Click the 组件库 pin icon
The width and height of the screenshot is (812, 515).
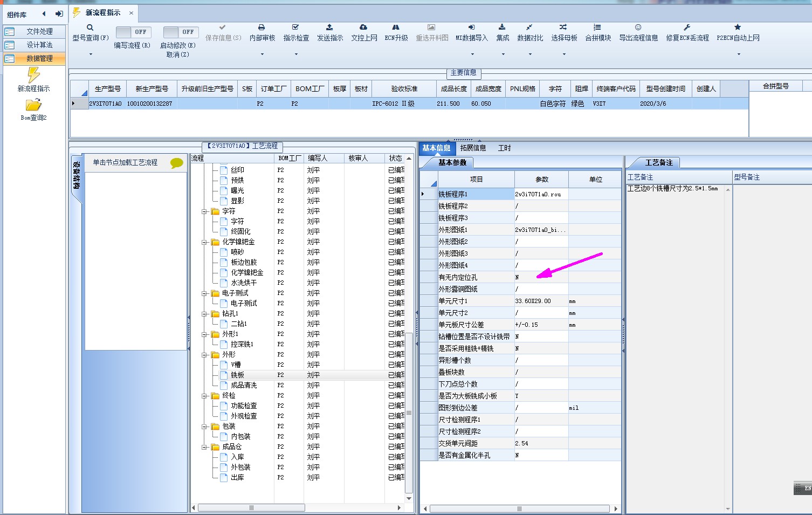tap(59, 14)
